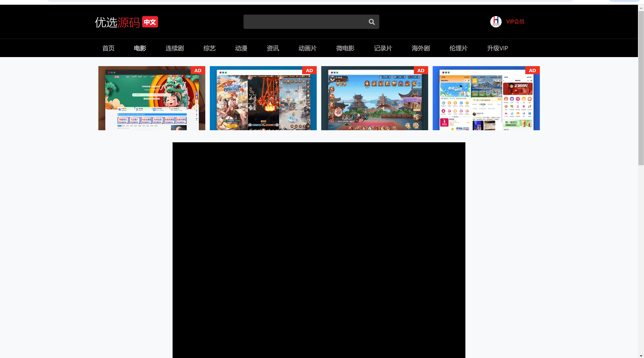Select 海外剧 in the navigation

click(421, 48)
